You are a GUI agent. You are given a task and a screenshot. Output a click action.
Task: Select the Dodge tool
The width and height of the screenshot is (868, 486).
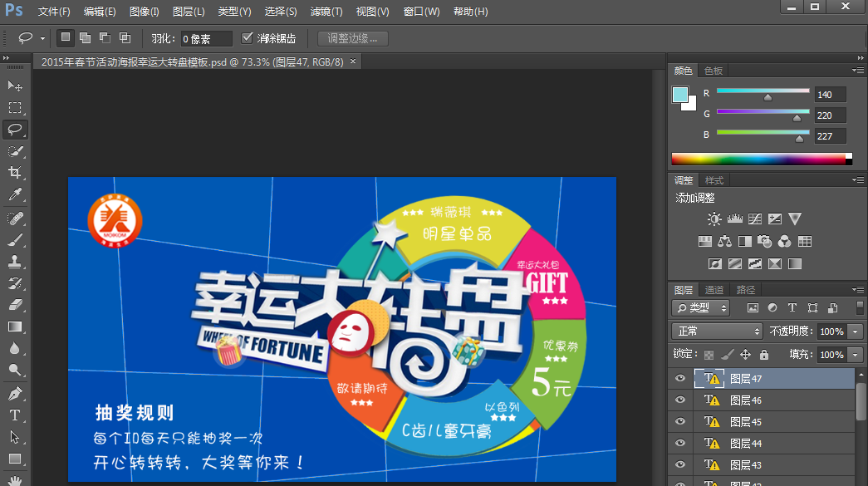pyautogui.click(x=15, y=370)
